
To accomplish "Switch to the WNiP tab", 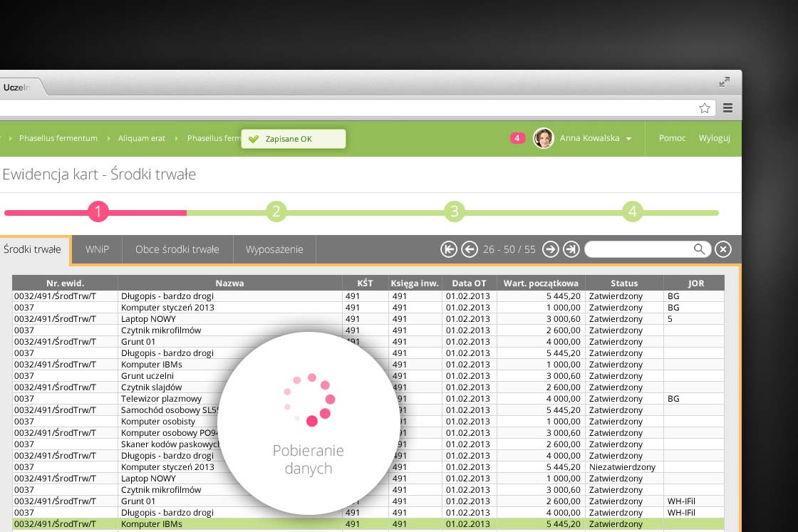I will 97,250.
